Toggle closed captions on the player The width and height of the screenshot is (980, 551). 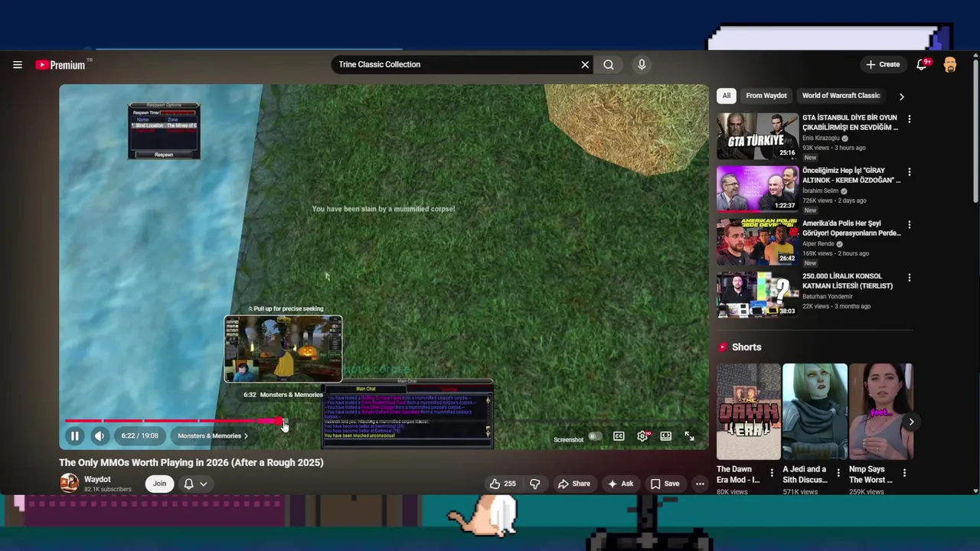[x=619, y=436]
